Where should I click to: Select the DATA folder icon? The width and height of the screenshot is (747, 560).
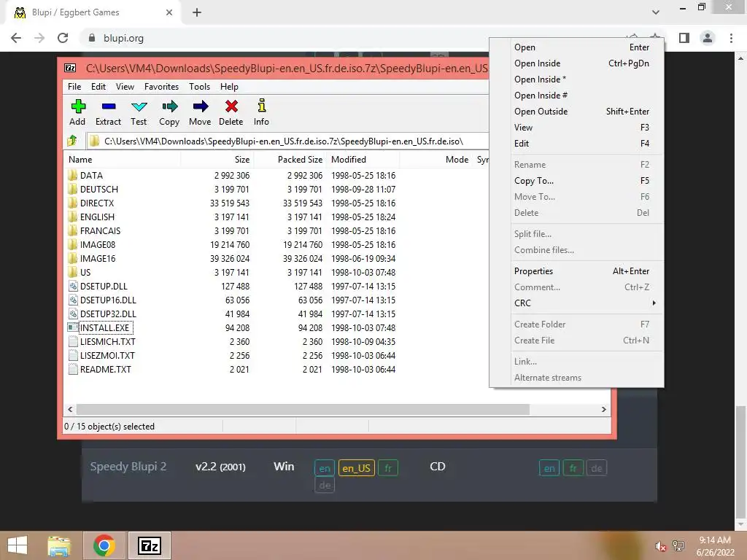pyautogui.click(x=72, y=175)
